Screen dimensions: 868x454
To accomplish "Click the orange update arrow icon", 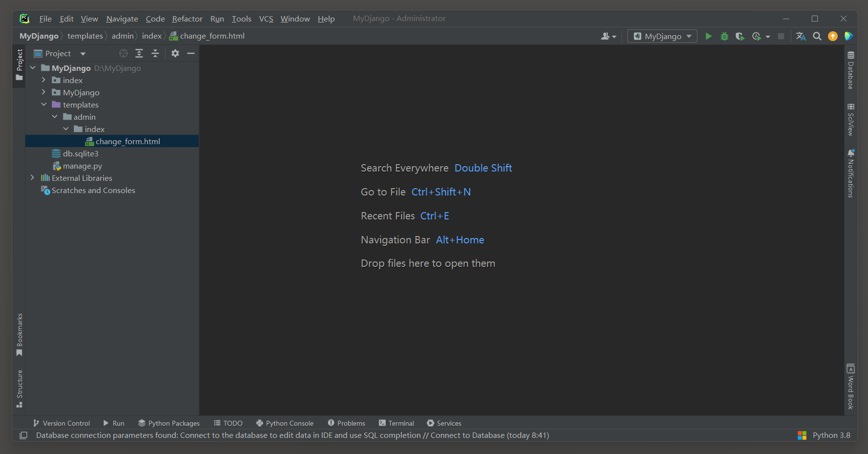I will [x=833, y=36].
